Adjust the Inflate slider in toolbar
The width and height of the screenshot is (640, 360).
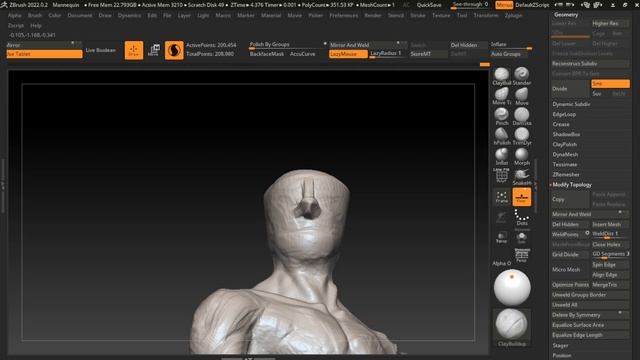[511, 45]
